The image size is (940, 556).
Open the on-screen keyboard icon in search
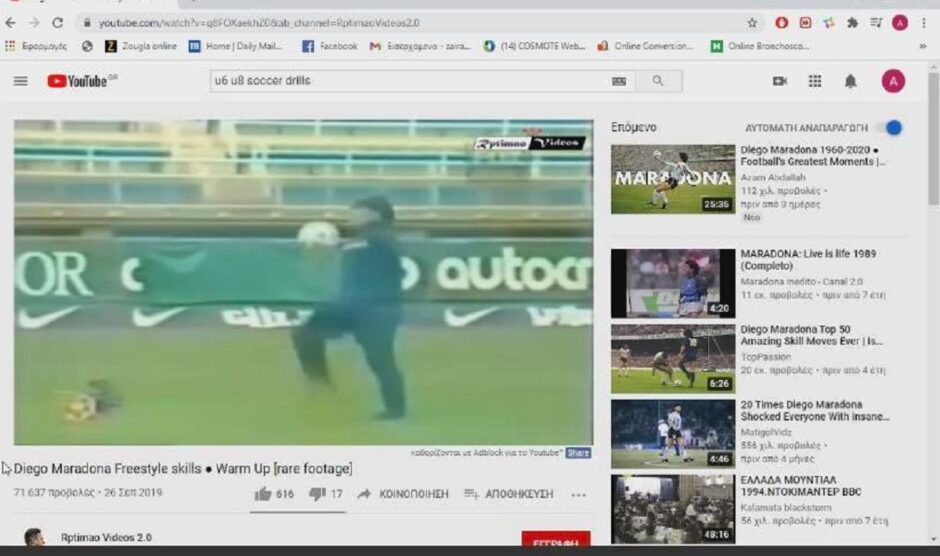pos(619,81)
